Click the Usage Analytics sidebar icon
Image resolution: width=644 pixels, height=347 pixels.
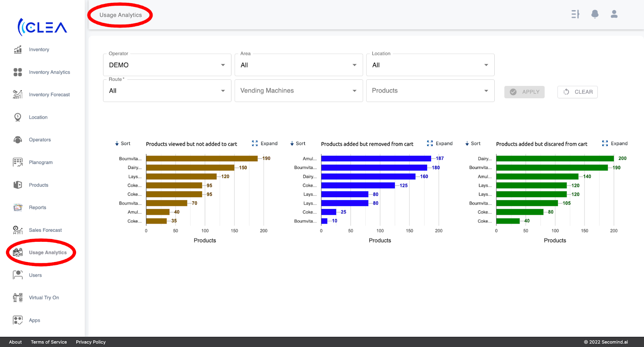18,253
